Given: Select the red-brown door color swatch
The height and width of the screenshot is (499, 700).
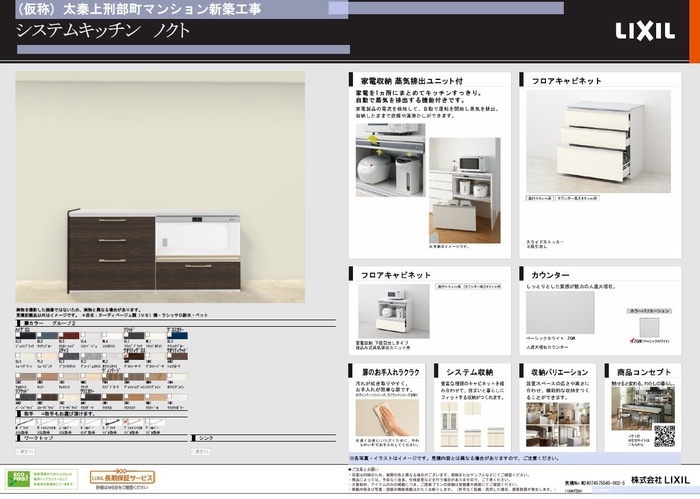Looking at the screenshot, I should tap(69, 336).
